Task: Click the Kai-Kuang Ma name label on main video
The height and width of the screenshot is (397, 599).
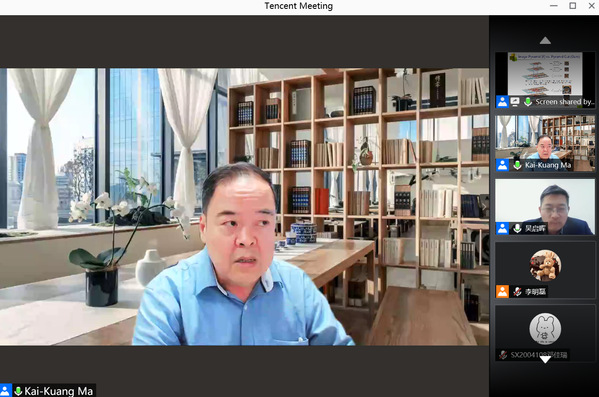Action: click(58, 391)
